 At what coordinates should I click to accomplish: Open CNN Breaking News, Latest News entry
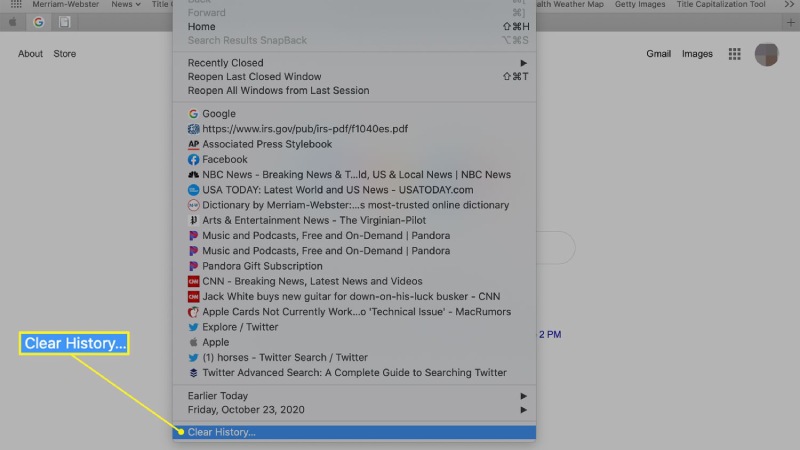[354, 281]
